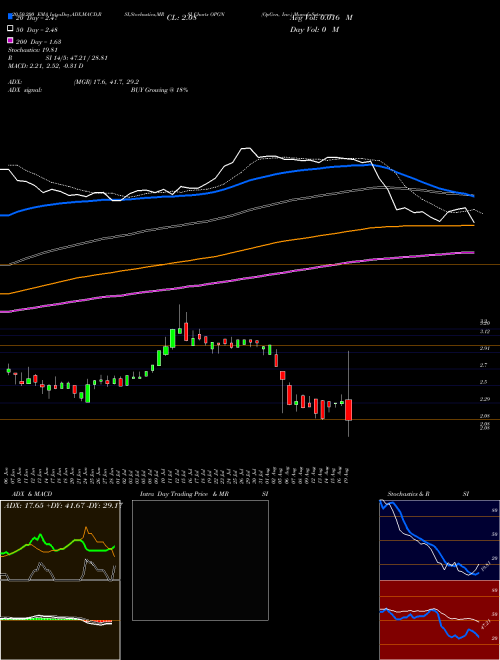Screen dimensions: 500x660
Task: Click the 'MACD: 2.21, 2.52, -0.31 D' line
Action: click(x=45, y=66)
